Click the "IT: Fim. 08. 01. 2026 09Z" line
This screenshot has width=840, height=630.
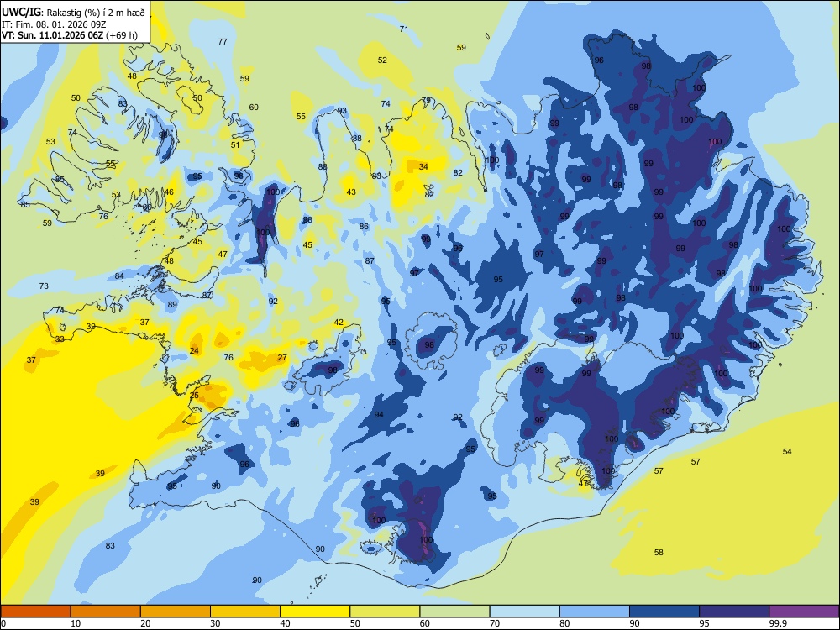click(x=55, y=24)
